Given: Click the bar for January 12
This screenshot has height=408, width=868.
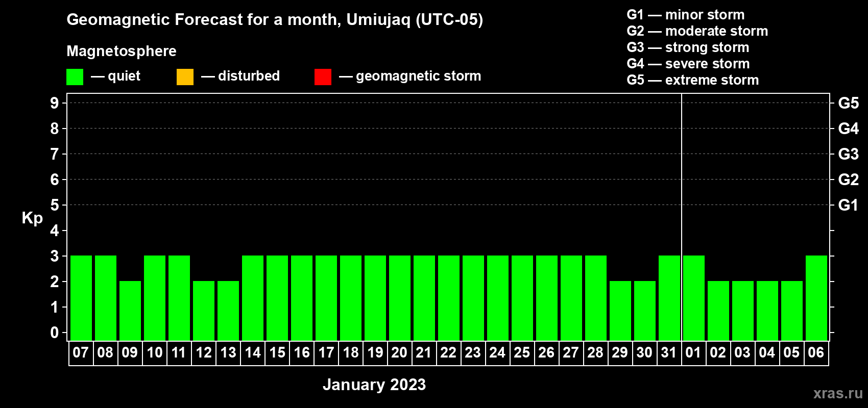Looking at the screenshot, I should click(x=204, y=311).
